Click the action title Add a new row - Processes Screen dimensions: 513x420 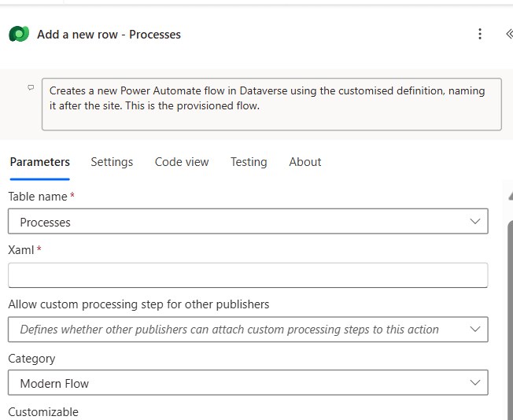[x=109, y=35]
